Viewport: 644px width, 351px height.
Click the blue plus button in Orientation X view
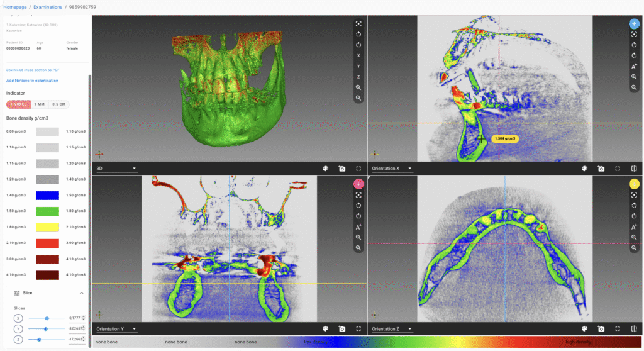[x=634, y=23]
